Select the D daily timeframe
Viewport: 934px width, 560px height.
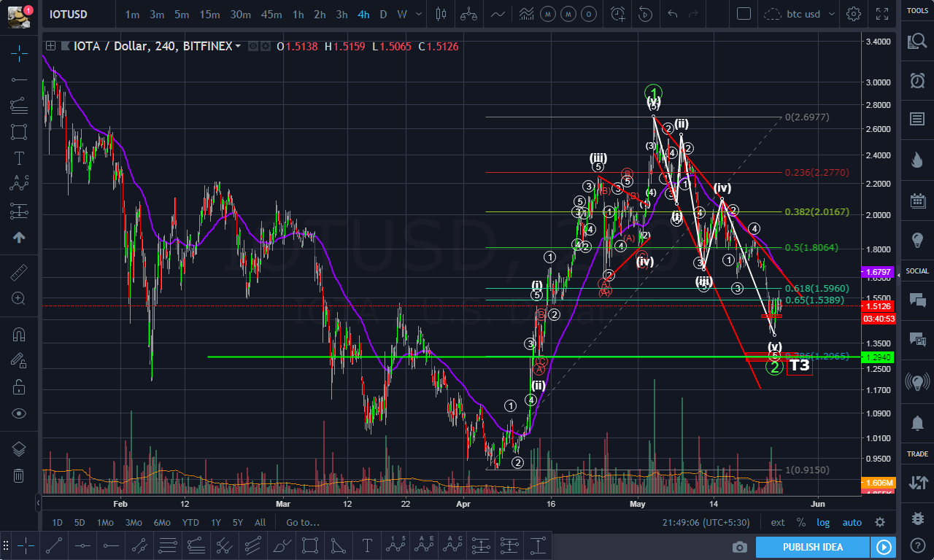pos(383,14)
